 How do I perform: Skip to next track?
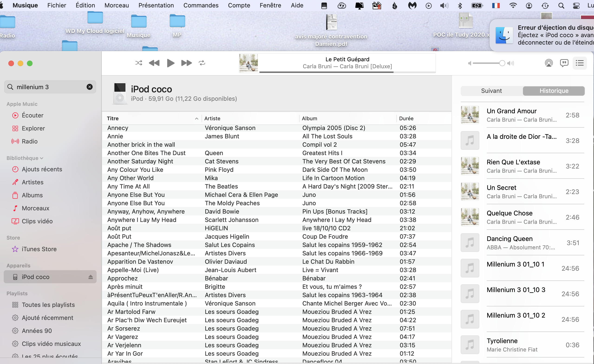pos(186,63)
